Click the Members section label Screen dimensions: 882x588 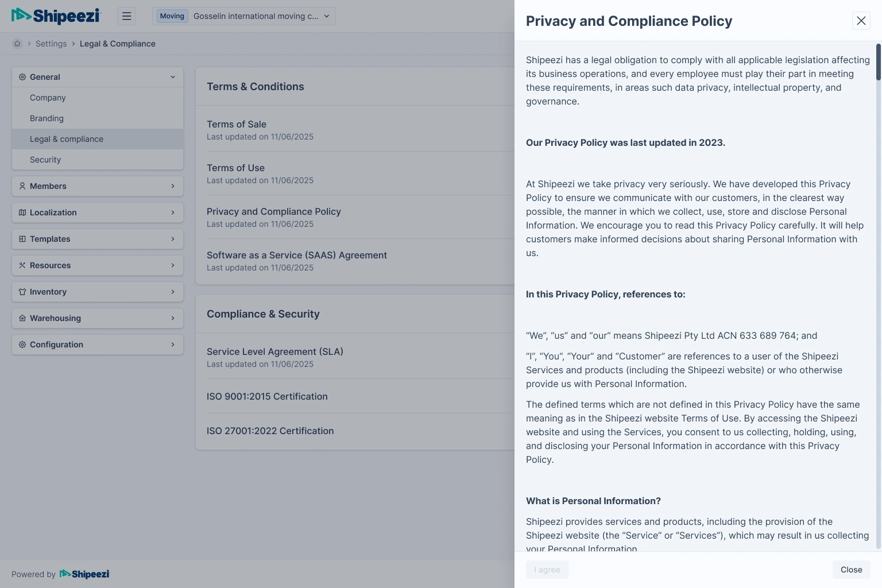[x=48, y=186]
